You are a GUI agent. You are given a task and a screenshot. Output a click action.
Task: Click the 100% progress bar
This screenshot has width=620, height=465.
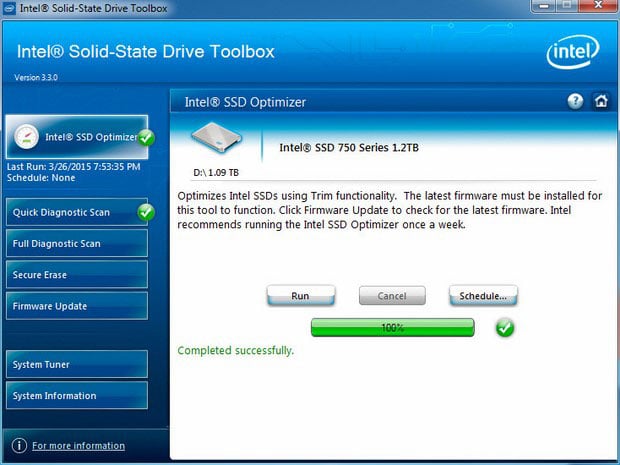pos(392,327)
